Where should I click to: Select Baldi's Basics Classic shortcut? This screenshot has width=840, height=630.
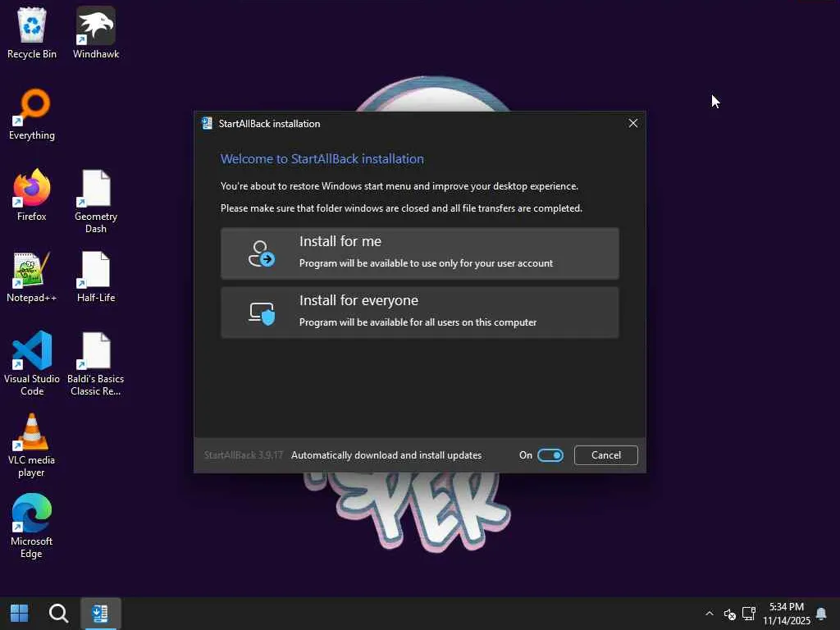point(96,363)
